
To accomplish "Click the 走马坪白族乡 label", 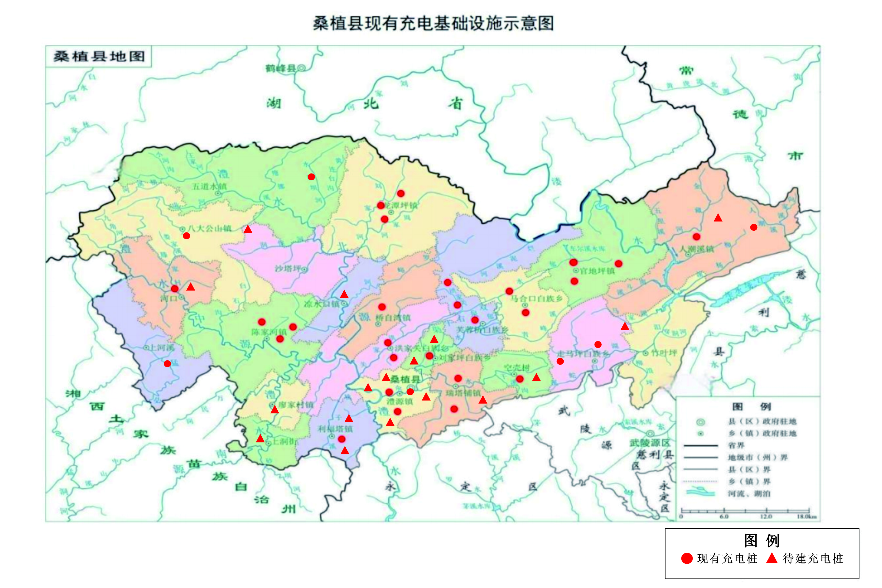I will (583, 354).
